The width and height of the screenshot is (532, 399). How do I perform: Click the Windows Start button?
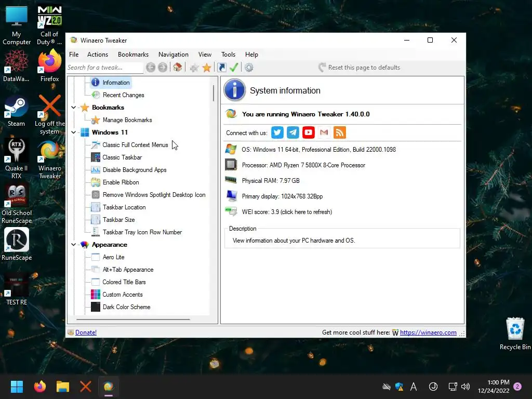coord(17,387)
